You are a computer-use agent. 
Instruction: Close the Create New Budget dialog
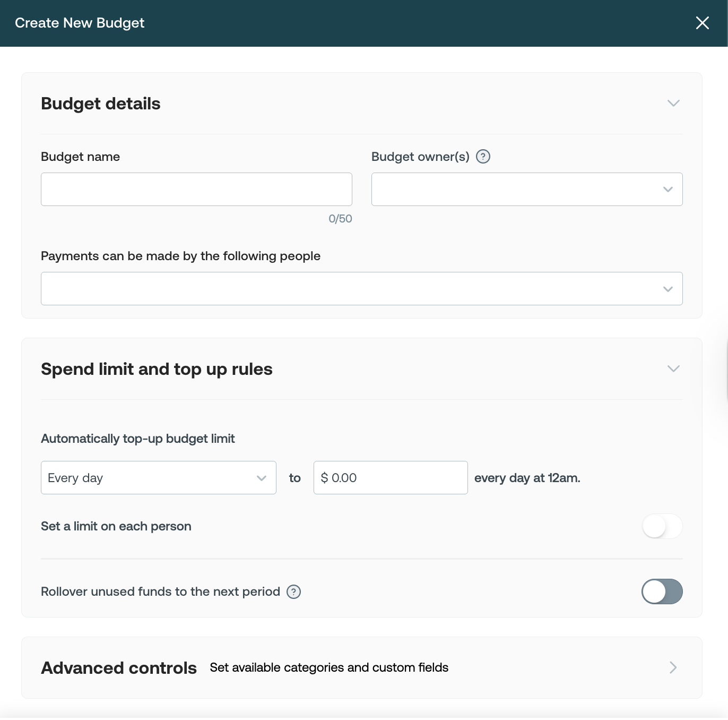pyautogui.click(x=702, y=23)
